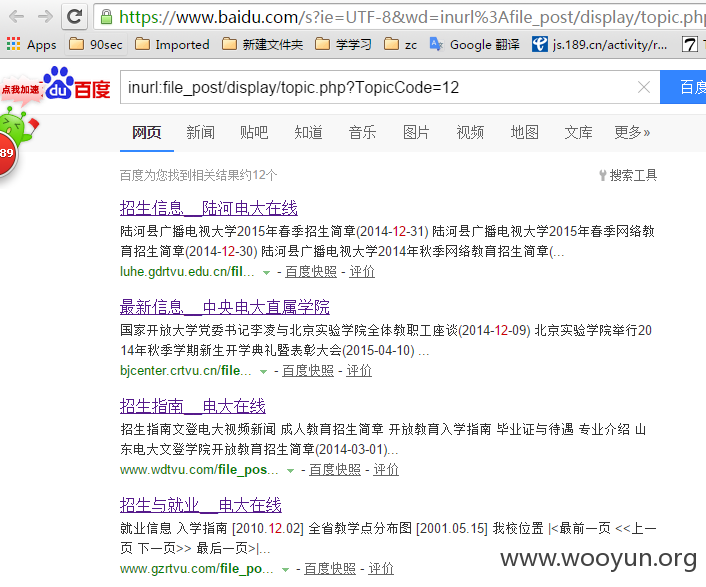The image size is (706, 587).
Task: Open the Imported bookmarks folder
Action: [x=172, y=45]
